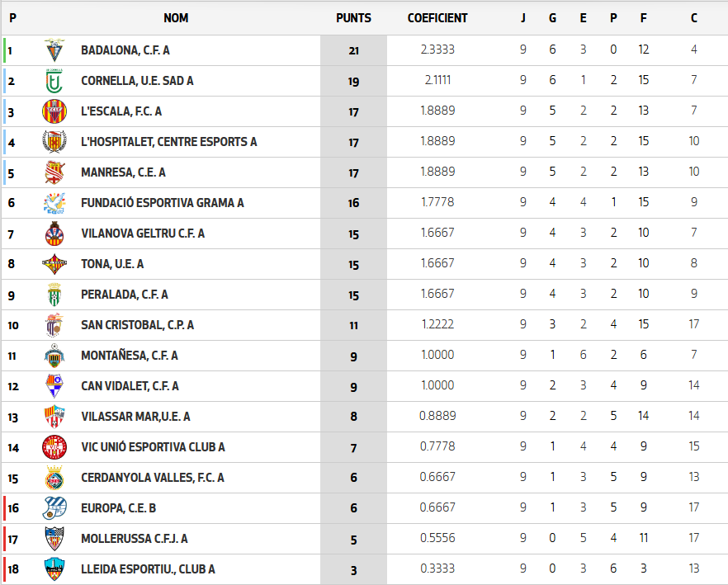The width and height of the screenshot is (728, 585).
Task: Click the Badalona C.F. A club crest
Action: (x=54, y=50)
